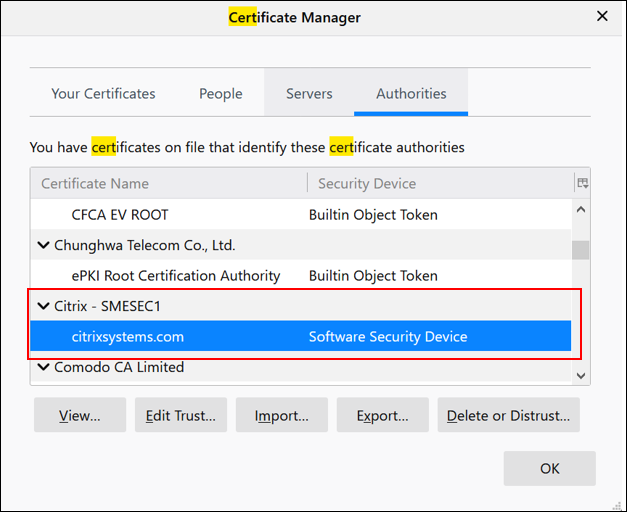Screen dimensions: 627x512
Task: Collapse the Chunghwa Telecom Co., Ltd. group
Action: (44, 245)
